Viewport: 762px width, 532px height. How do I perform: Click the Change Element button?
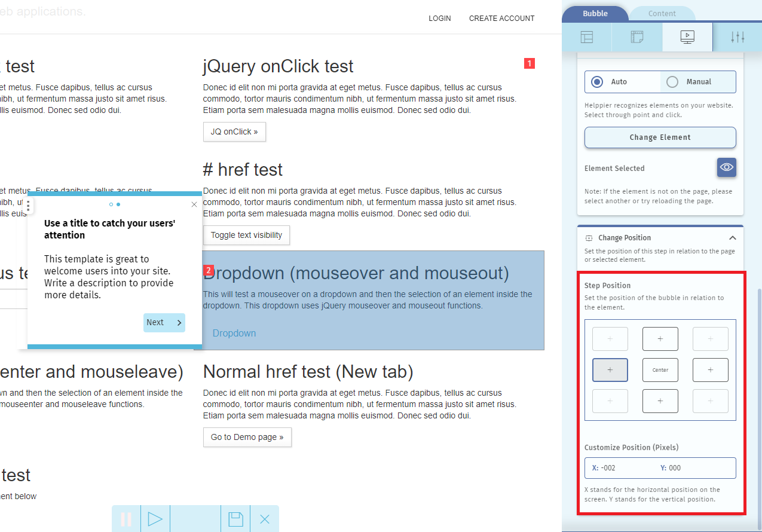click(660, 137)
